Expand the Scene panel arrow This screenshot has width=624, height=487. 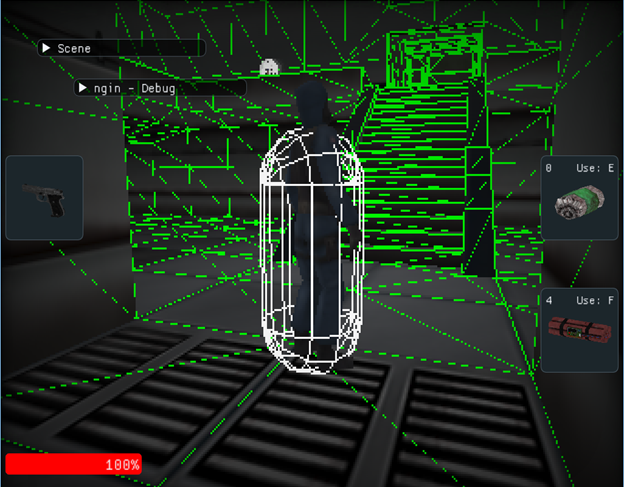[x=46, y=48]
